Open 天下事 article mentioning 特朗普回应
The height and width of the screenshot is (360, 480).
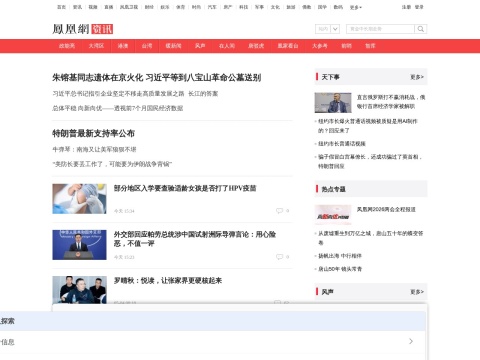pyautogui.click(x=370, y=161)
